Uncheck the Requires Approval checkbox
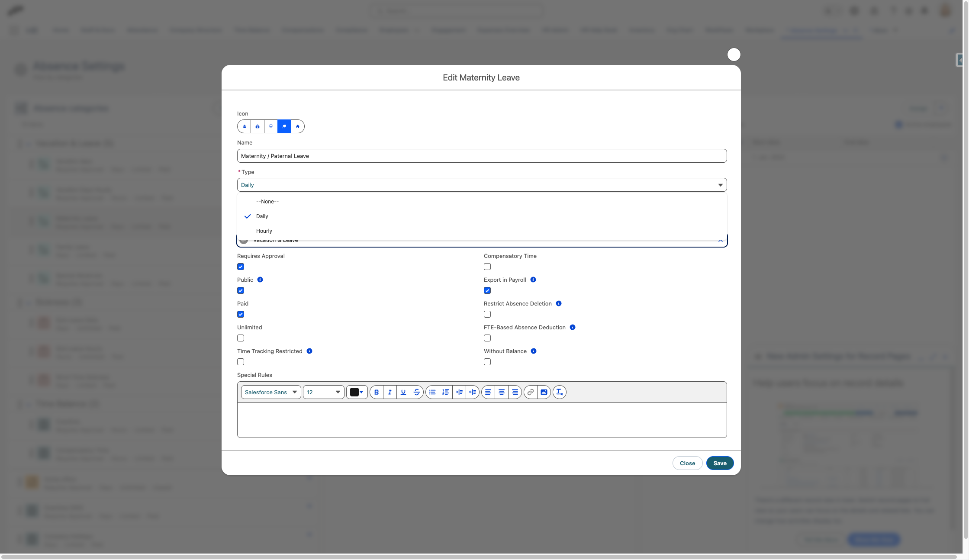This screenshot has width=969, height=560. 241,267
